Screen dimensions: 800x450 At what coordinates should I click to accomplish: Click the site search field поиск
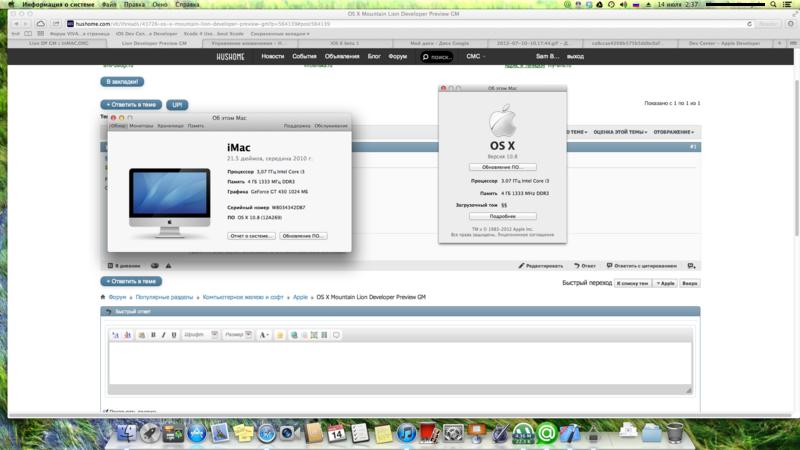pos(437,57)
